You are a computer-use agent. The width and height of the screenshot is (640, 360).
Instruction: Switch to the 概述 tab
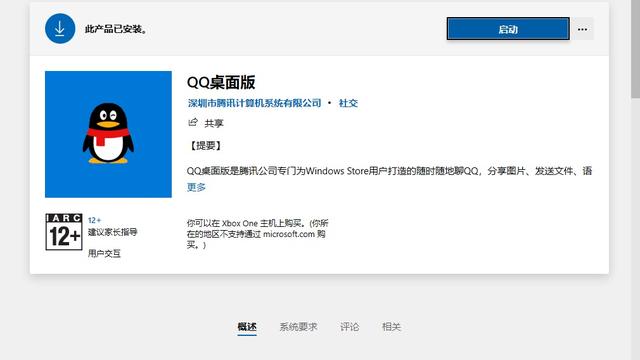point(247,327)
